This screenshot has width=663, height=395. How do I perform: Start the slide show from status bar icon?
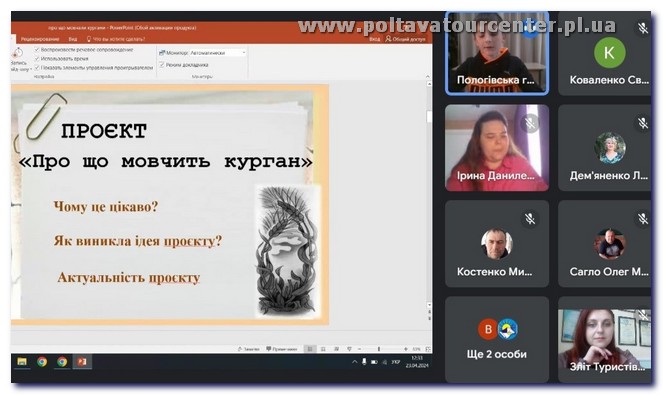click(349, 349)
